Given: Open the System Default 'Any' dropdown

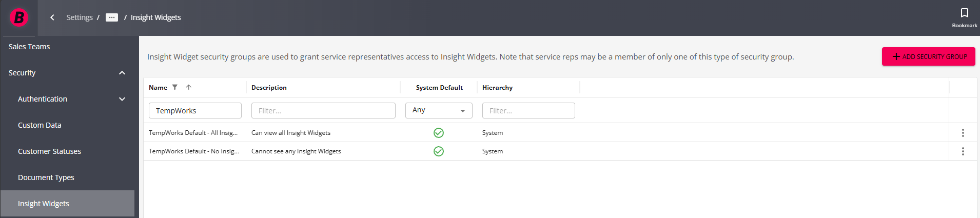Looking at the screenshot, I should coord(439,110).
